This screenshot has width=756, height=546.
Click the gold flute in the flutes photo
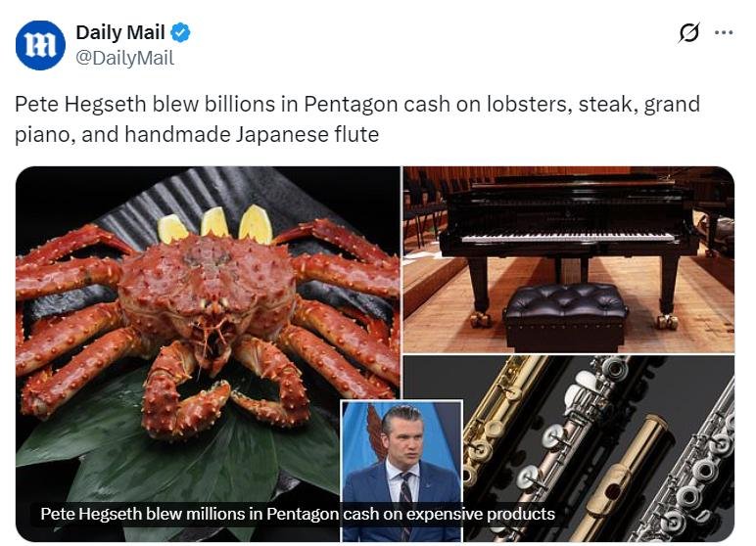click(x=499, y=419)
